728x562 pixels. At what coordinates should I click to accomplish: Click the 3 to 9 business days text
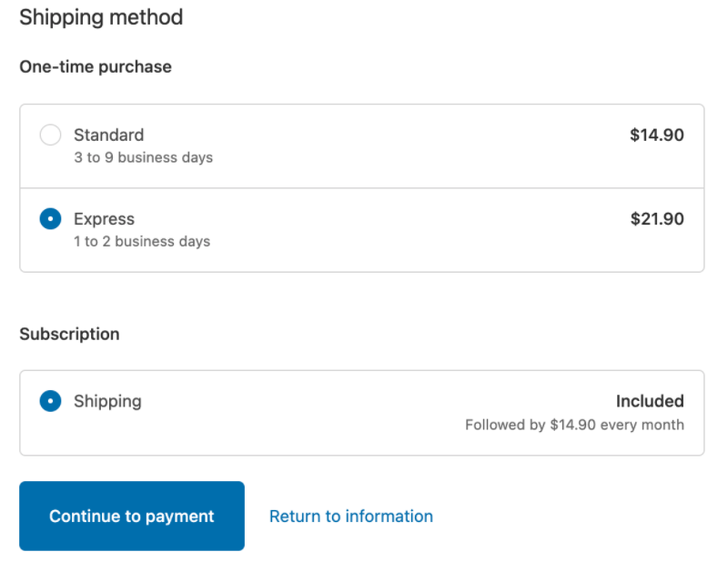click(x=143, y=158)
